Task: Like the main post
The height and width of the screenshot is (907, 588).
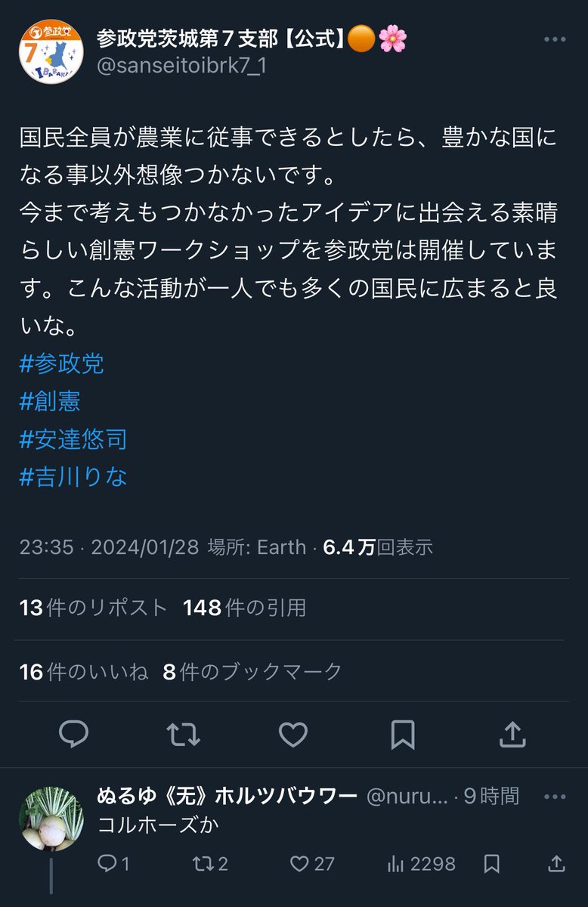Action: coord(293,733)
